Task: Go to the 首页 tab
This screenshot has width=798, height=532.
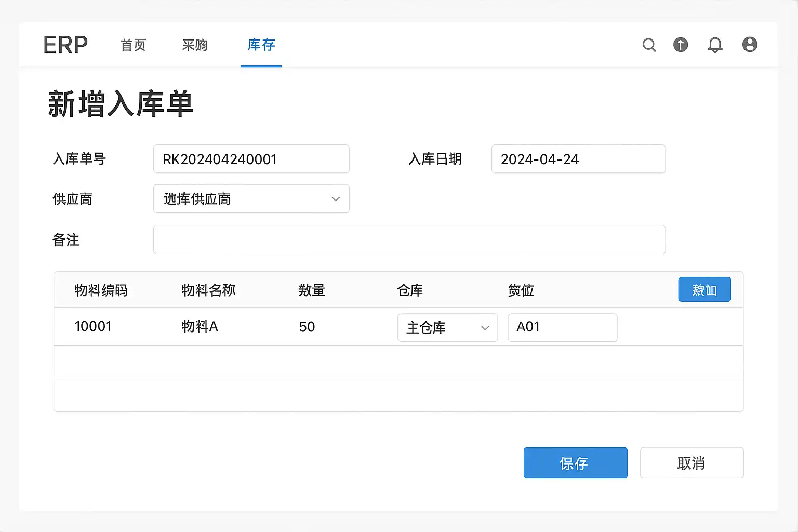Action: [134, 45]
